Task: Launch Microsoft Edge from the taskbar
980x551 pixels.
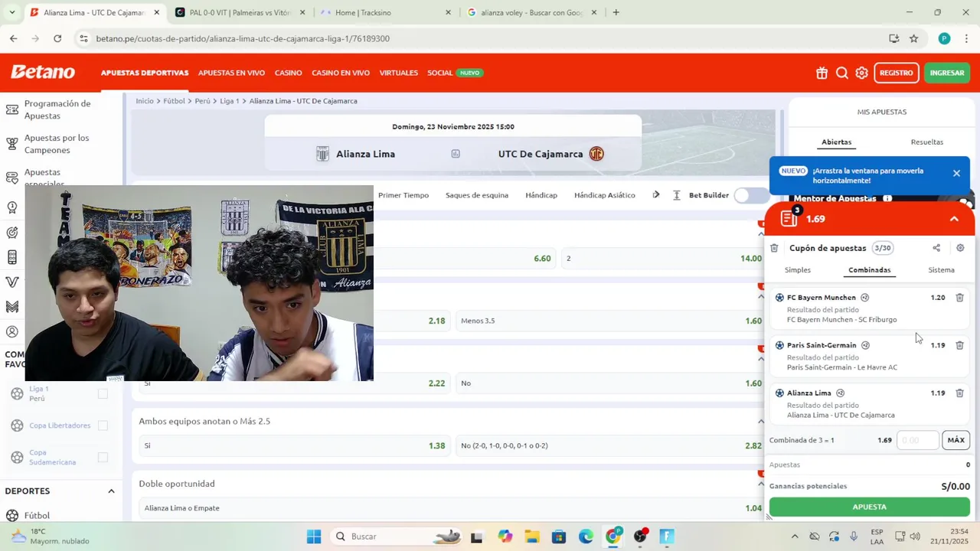Action: point(586,536)
